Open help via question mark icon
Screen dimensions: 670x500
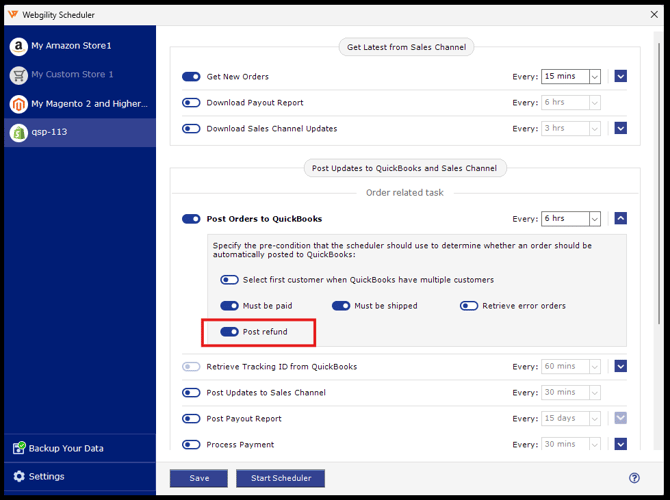634,478
